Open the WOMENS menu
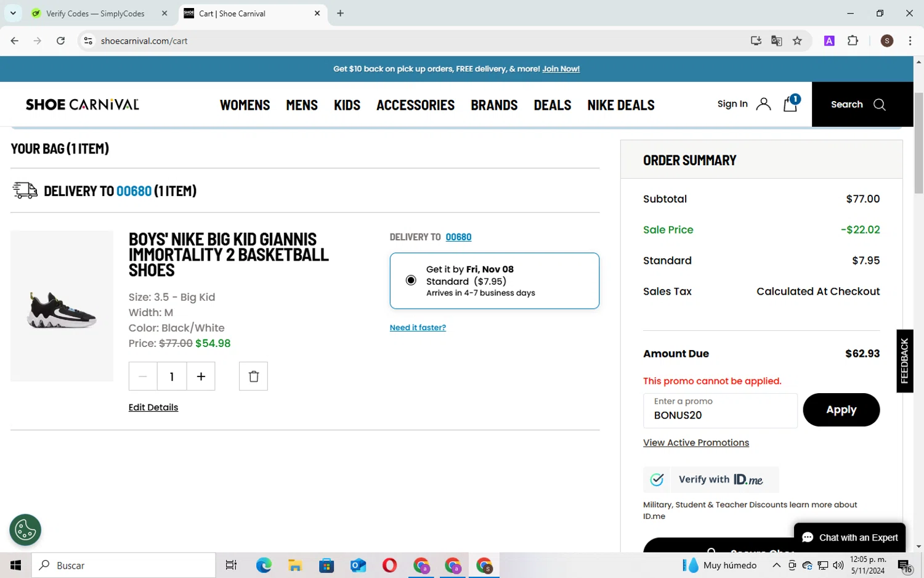This screenshot has width=924, height=578. click(245, 105)
